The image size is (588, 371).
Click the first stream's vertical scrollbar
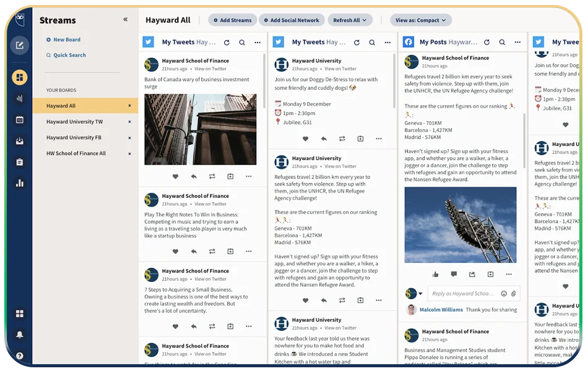pyautogui.click(x=264, y=80)
